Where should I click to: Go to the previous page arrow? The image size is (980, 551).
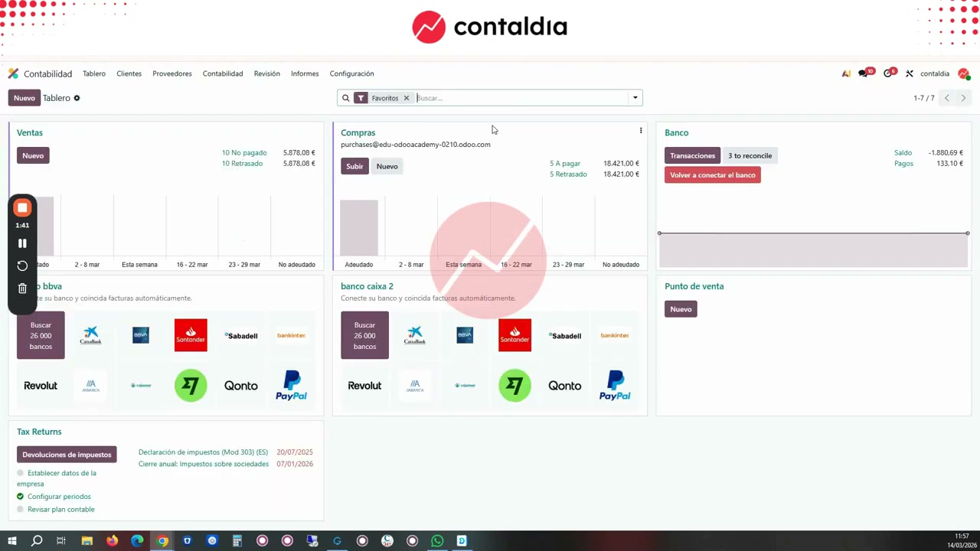click(947, 98)
